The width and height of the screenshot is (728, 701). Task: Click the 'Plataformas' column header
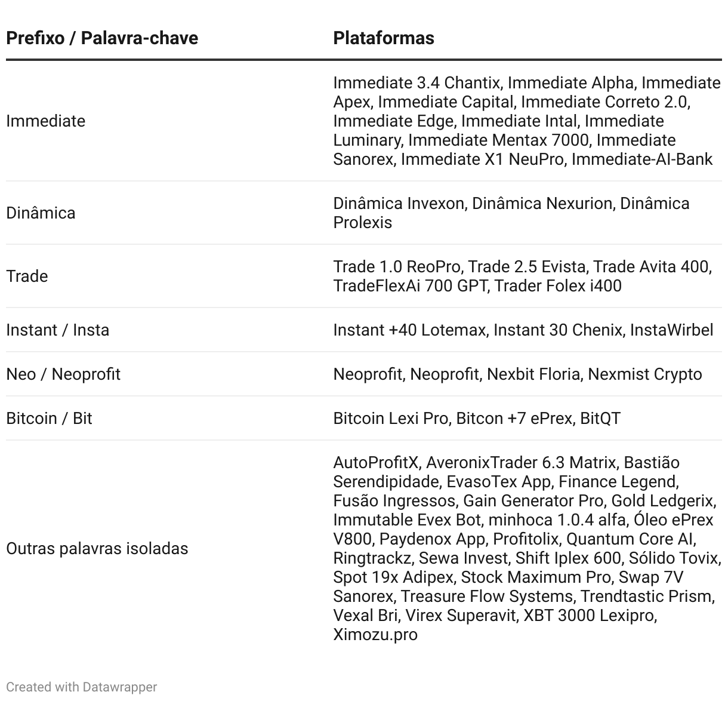pyautogui.click(x=384, y=38)
